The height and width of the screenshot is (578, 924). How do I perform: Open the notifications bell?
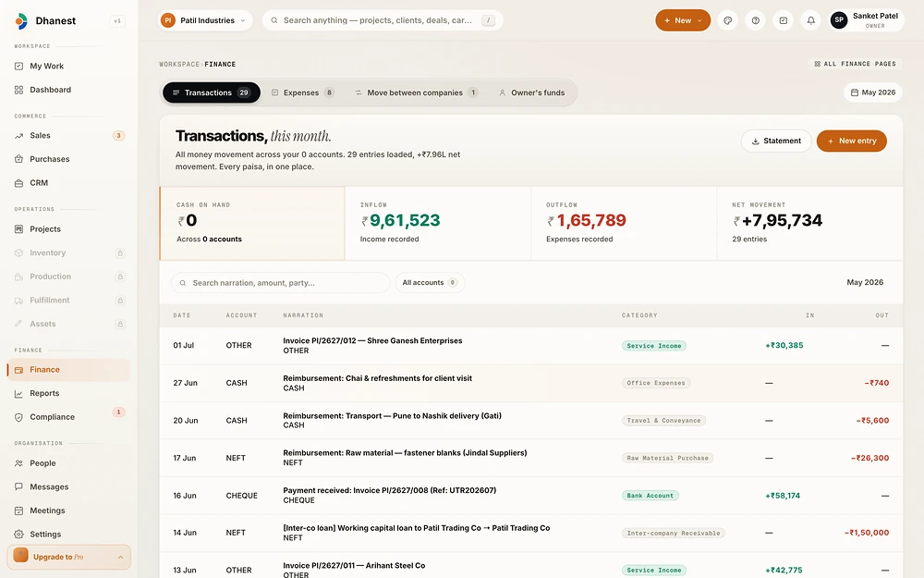(x=811, y=20)
